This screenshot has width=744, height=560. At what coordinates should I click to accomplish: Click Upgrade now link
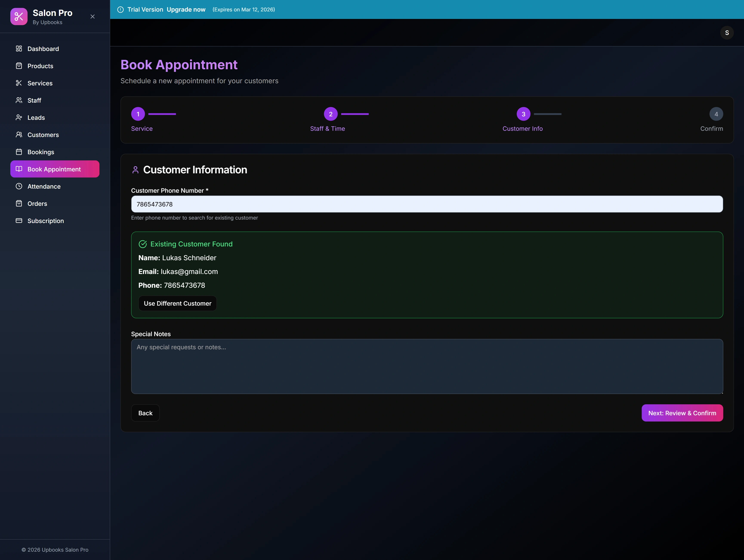[186, 9]
